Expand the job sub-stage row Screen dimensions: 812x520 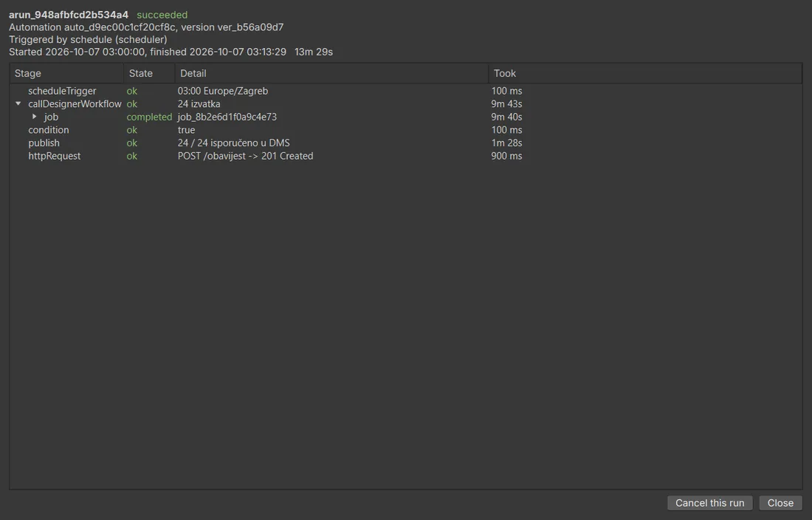(x=34, y=117)
